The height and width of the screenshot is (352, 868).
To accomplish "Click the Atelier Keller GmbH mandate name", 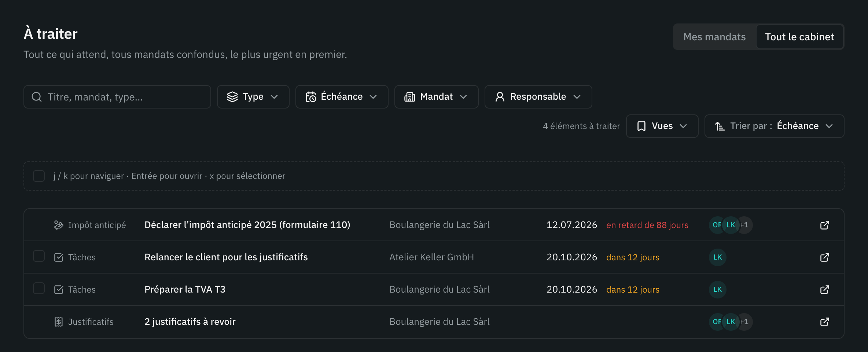I will [432, 257].
